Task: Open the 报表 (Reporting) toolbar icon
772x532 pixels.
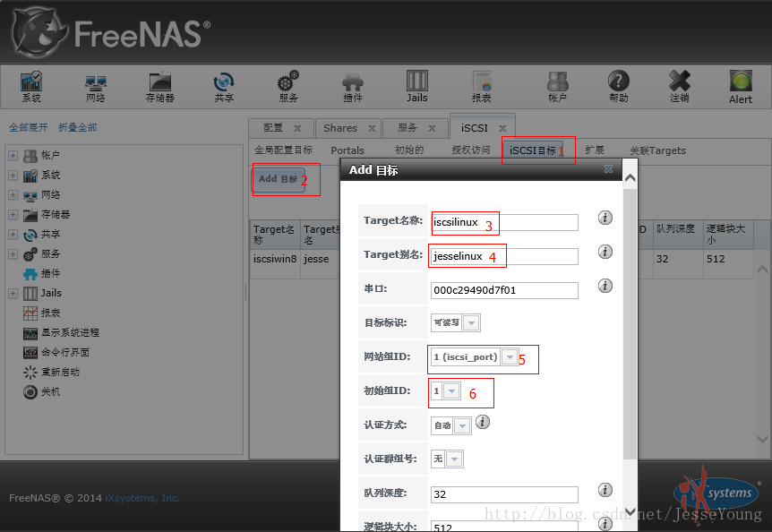Action: coord(482,87)
